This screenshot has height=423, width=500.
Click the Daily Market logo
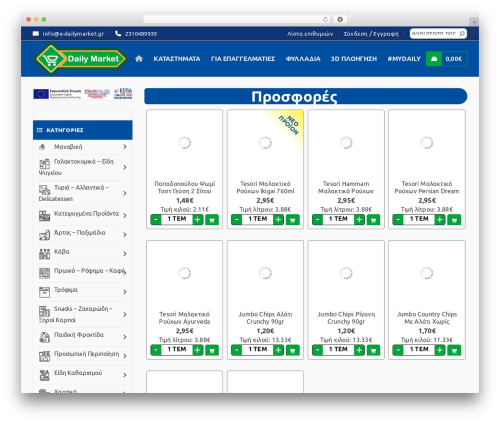80,59
